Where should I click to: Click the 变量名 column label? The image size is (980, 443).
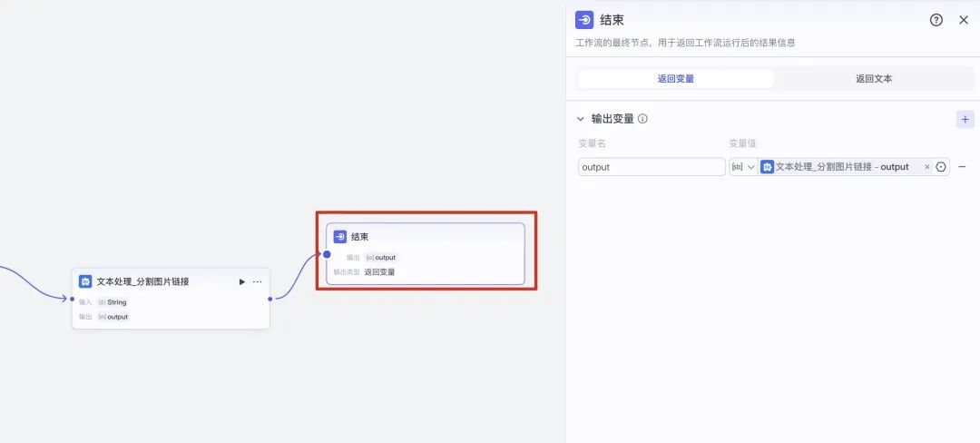(x=592, y=143)
